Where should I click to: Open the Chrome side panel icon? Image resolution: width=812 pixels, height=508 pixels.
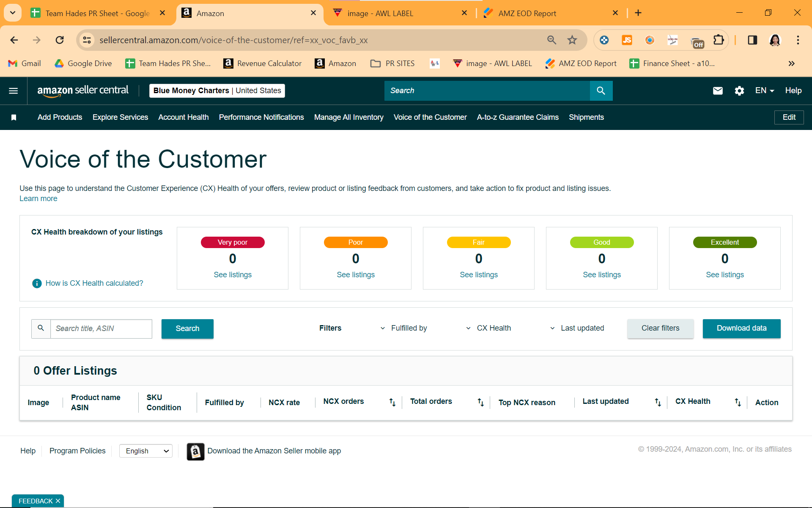(752, 40)
